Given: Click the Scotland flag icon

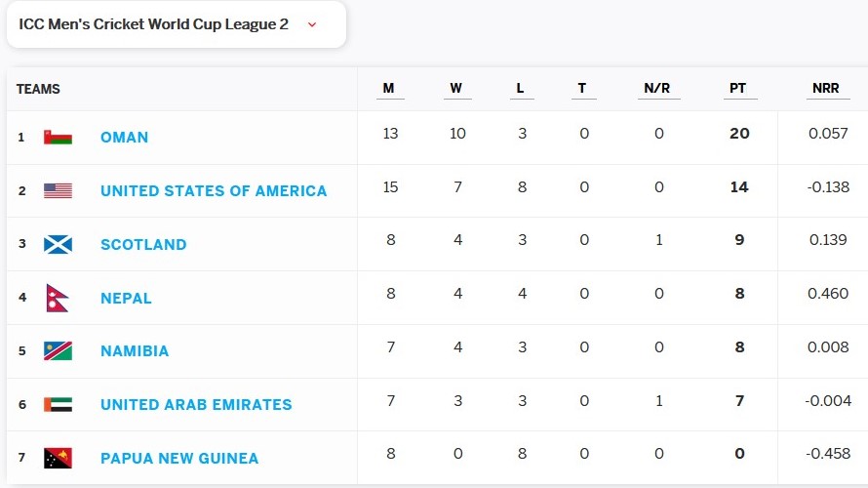Looking at the screenshot, I should tap(58, 244).
